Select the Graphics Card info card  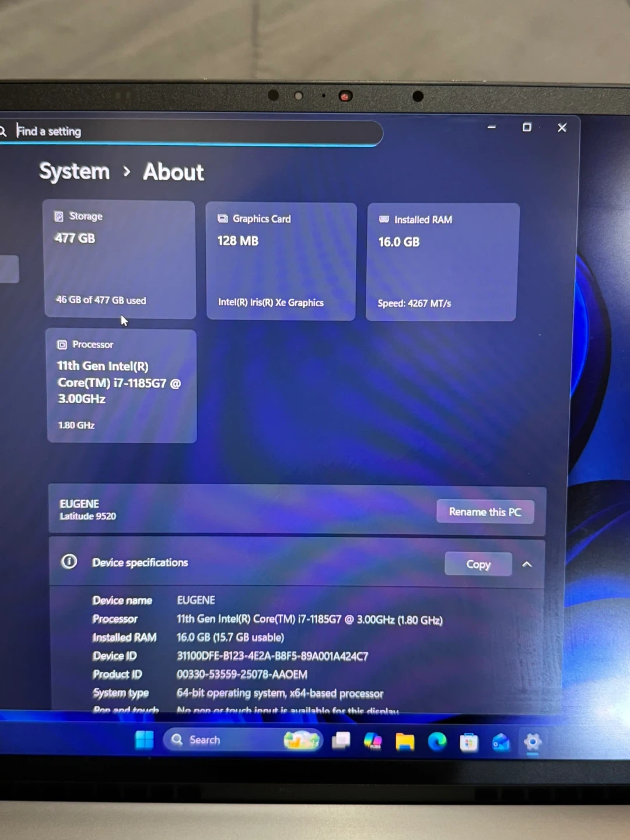281,261
